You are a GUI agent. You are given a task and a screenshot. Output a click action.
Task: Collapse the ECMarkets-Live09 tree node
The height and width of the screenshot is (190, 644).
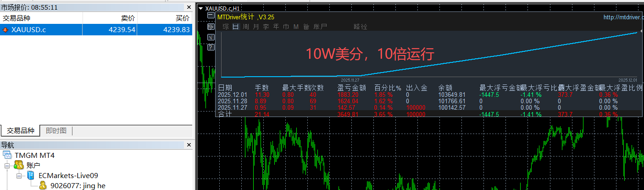(x=19, y=175)
